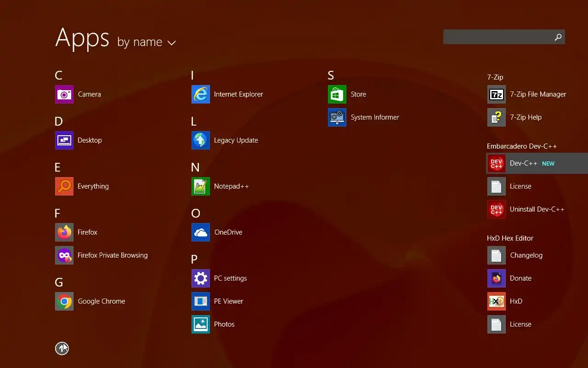Launch the Desktop tile icon
The image size is (588, 368).
(x=64, y=140)
